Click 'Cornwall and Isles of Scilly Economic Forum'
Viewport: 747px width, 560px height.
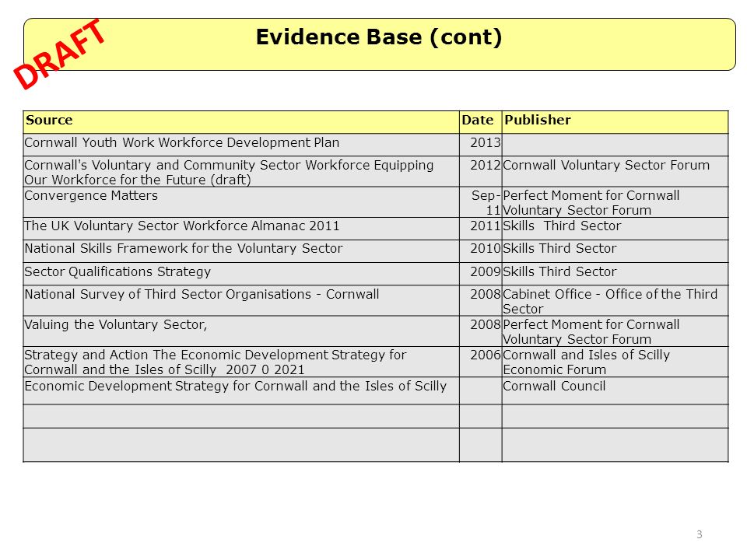pyautogui.click(x=615, y=362)
